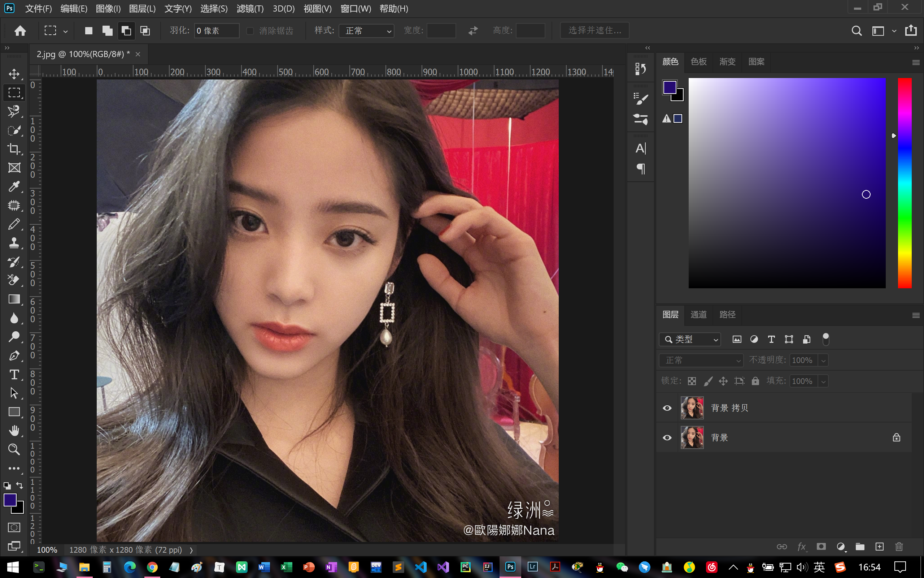Image resolution: width=924 pixels, height=578 pixels.
Task: Swap foreground and background colors
Action: (19, 486)
